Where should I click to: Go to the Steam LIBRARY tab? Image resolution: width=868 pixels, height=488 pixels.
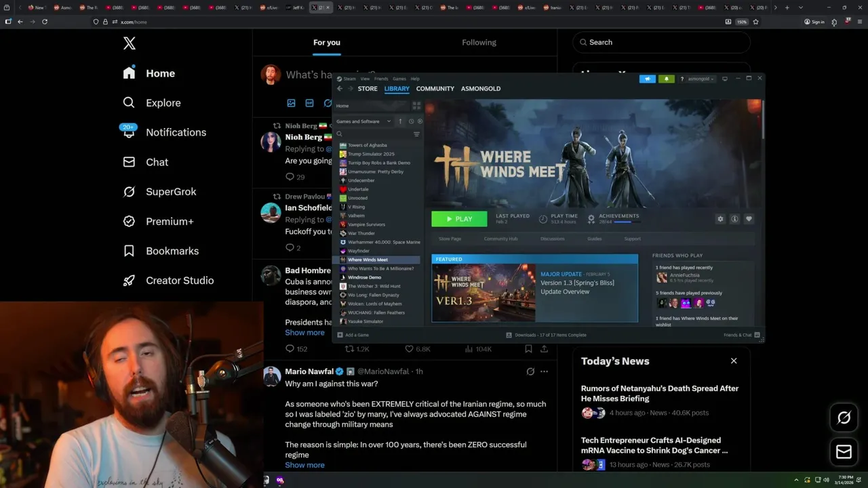tap(397, 89)
